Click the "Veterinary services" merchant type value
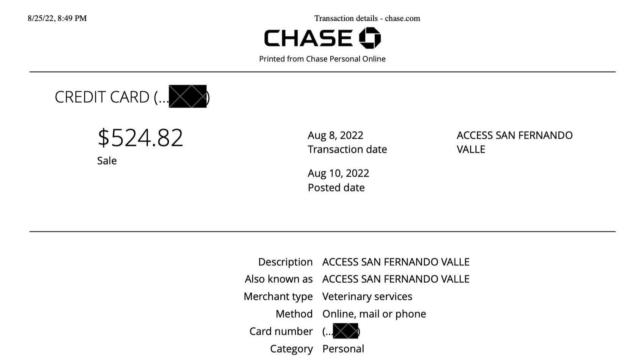This screenshot has height=364, width=644. coord(367,297)
